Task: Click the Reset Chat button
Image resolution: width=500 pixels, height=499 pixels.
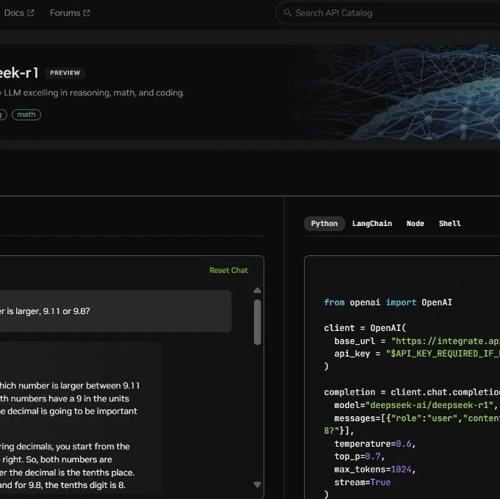Action: pos(228,270)
